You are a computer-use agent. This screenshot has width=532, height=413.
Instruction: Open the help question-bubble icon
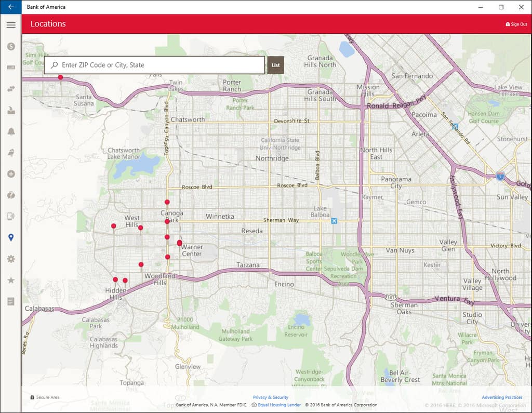point(11,195)
